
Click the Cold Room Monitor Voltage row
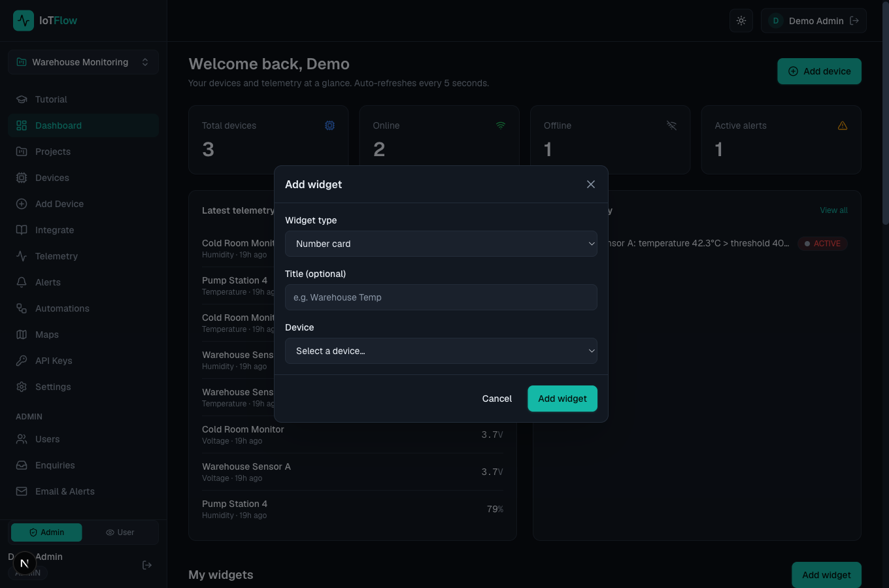point(352,434)
